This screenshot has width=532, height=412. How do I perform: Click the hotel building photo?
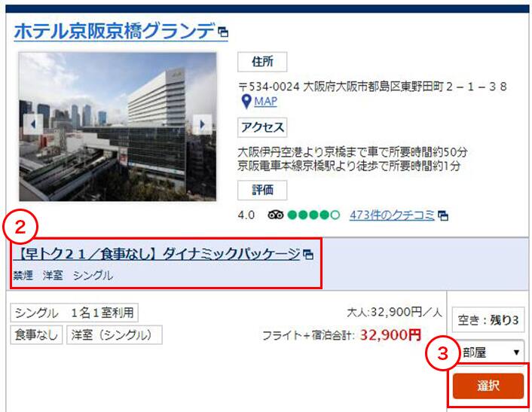click(118, 127)
